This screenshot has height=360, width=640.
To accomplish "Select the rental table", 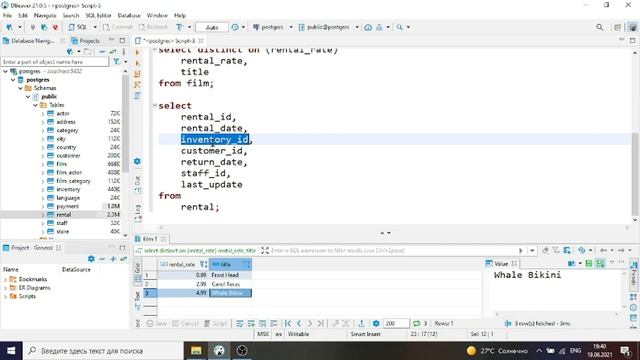I will pos(64,215).
